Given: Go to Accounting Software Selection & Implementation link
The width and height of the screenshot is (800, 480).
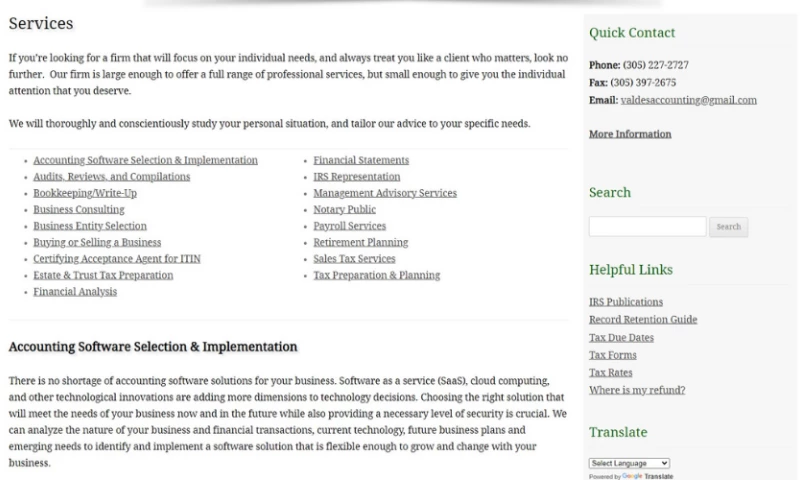Looking at the screenshot, I should (145, 160).
